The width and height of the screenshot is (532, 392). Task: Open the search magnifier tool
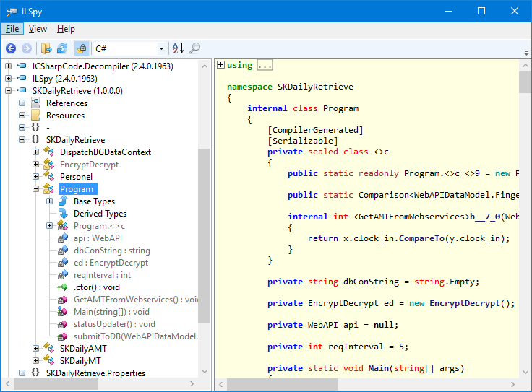194,48
